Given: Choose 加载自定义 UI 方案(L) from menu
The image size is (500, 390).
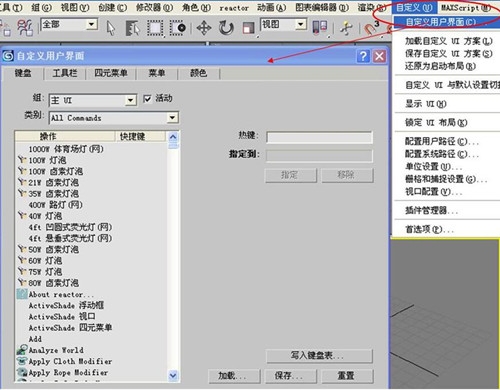Looking at the screenshot, I should (x=449, y=41).
